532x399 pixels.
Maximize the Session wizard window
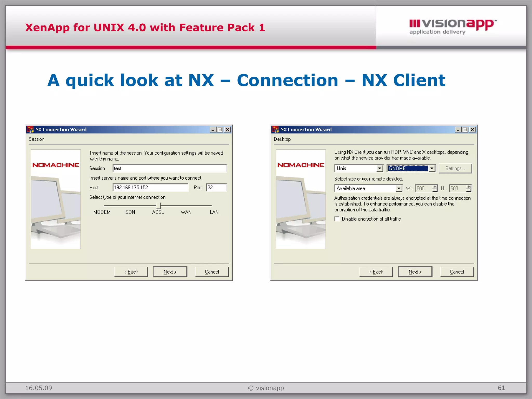220,129
